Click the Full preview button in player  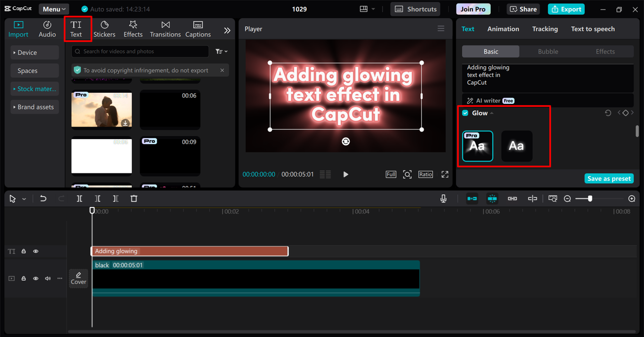(391, 174)
